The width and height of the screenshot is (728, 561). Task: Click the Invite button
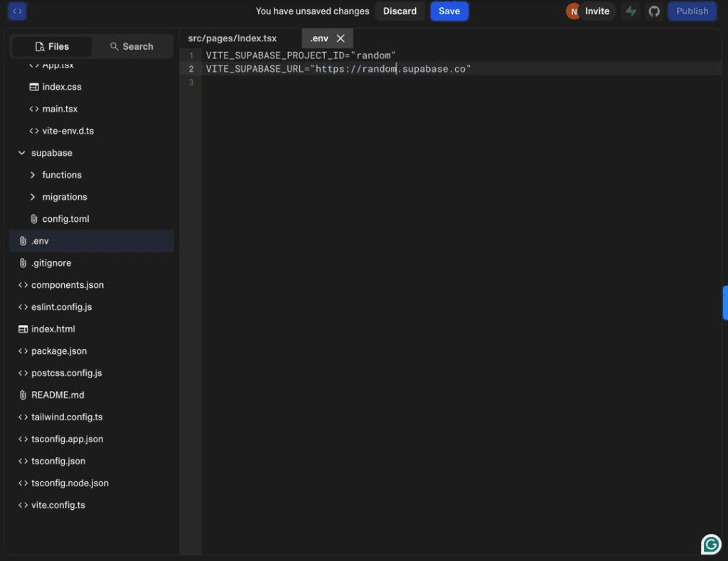[x=596, y=11]
